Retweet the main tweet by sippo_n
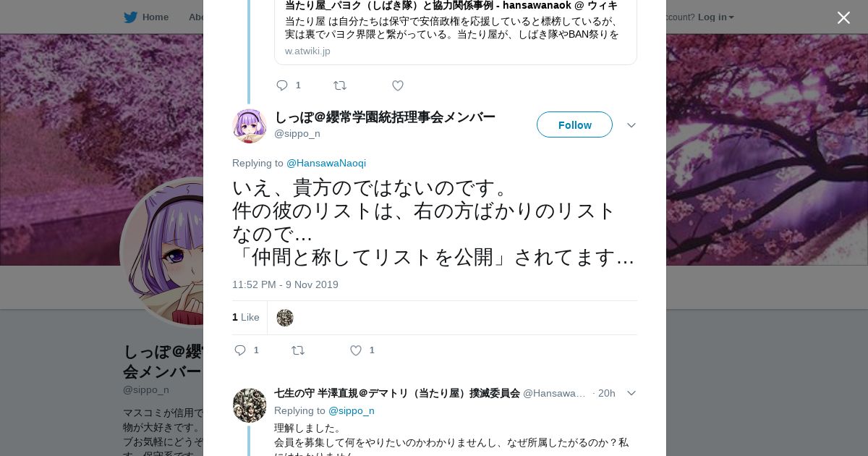This screenshot has height=456, width=868. coord(298,350)
